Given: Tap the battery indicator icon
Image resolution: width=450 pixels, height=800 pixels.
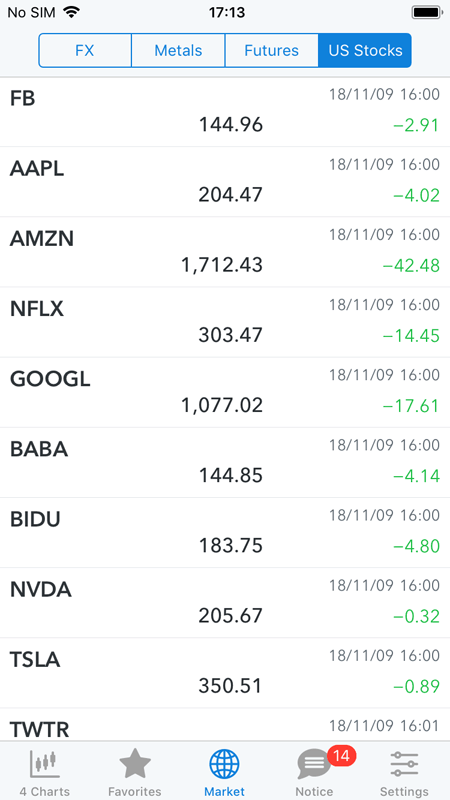Looking at the screenshot, I should coord(427,13).
